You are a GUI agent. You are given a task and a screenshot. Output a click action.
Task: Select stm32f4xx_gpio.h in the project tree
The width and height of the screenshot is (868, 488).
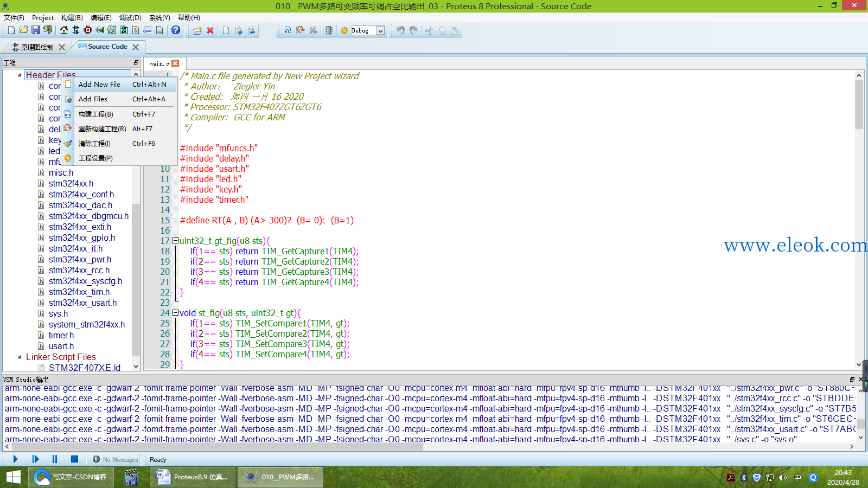[82, 237]
